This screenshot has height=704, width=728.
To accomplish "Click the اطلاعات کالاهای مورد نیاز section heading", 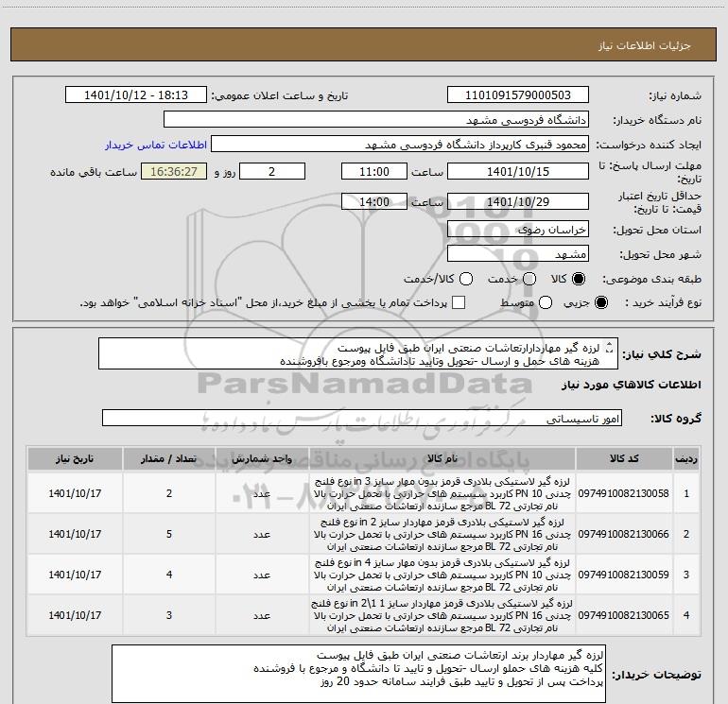I will click(631, 385).
